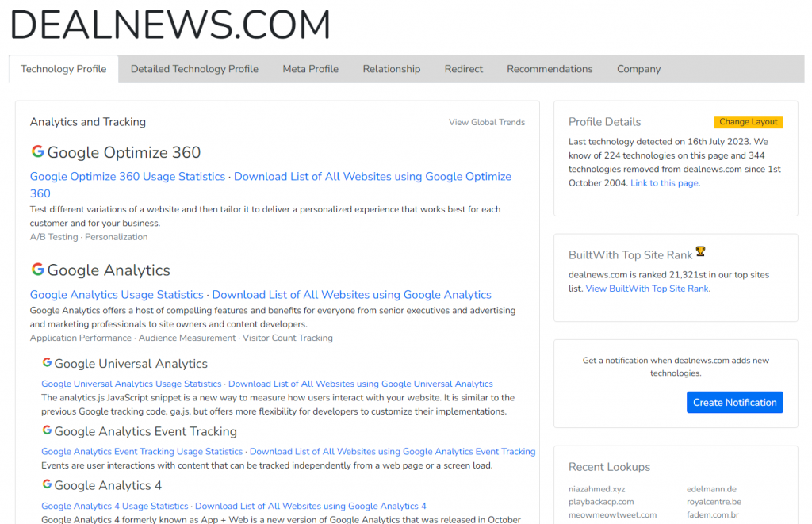Open recent lookup fadem.com.br

click(713, 515)
